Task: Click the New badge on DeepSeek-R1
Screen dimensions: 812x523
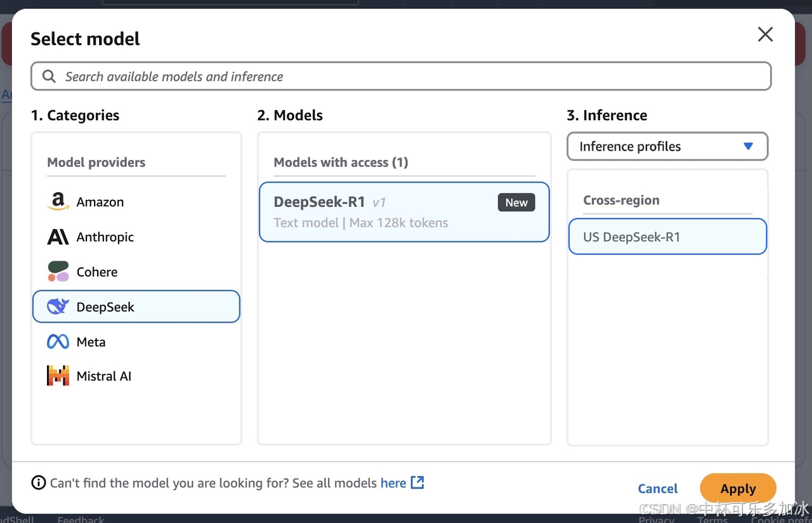Action: pyautogui.click(x=516, y=202)
